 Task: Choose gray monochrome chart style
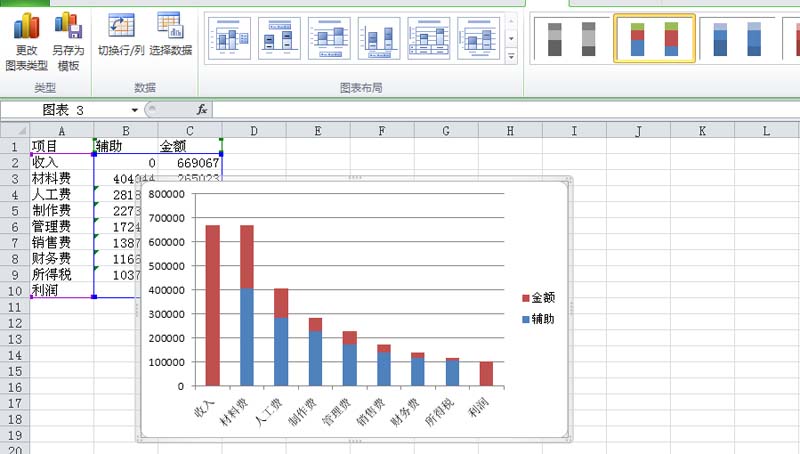[x=571, y=39]
